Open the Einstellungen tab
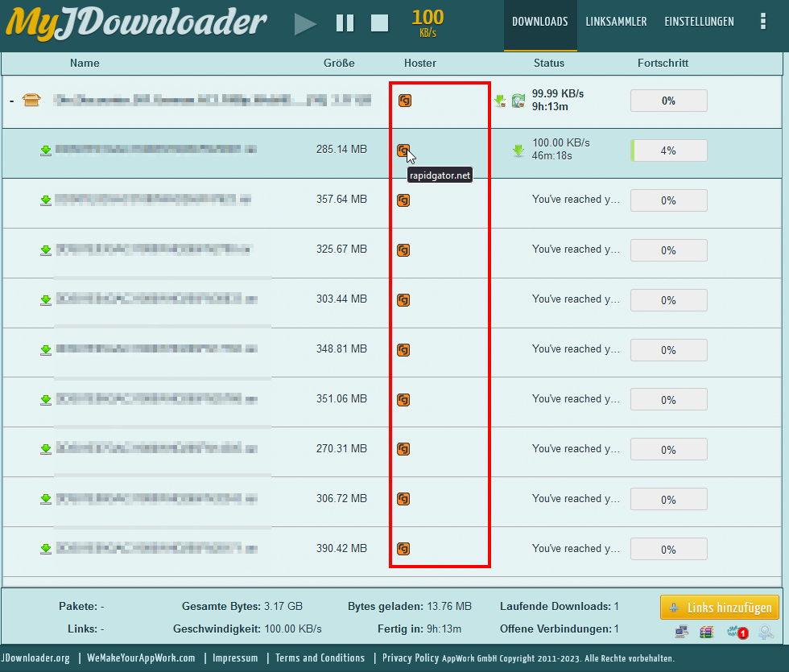 [x=699, y=22]
